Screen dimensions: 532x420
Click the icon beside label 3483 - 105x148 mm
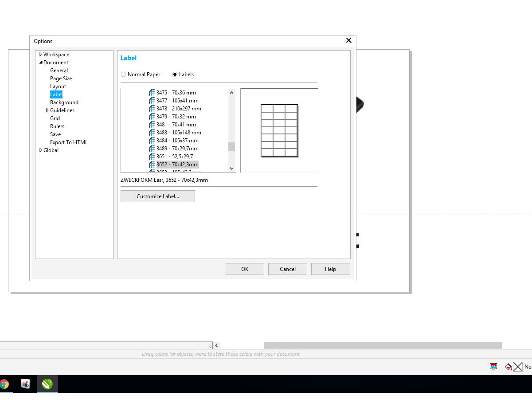(153, 133)
